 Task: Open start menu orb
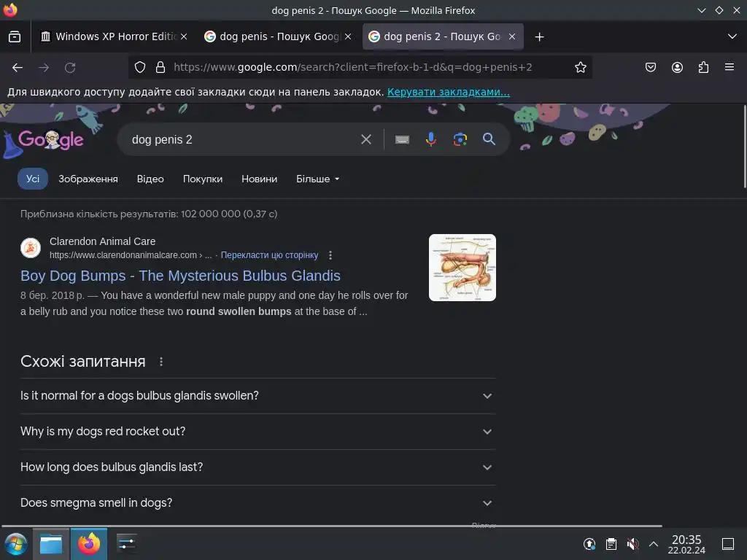tap(16, 544)
